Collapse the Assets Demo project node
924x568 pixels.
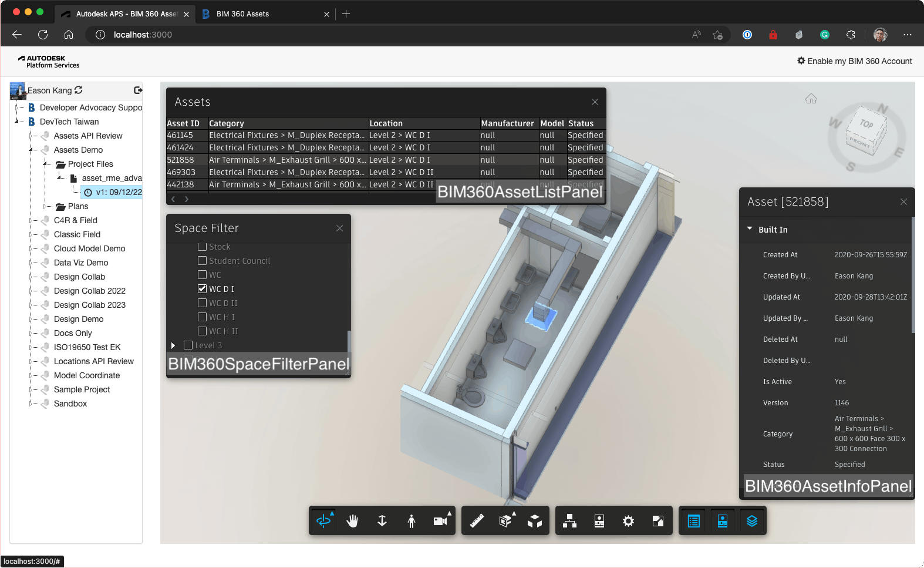pos(31,150)
